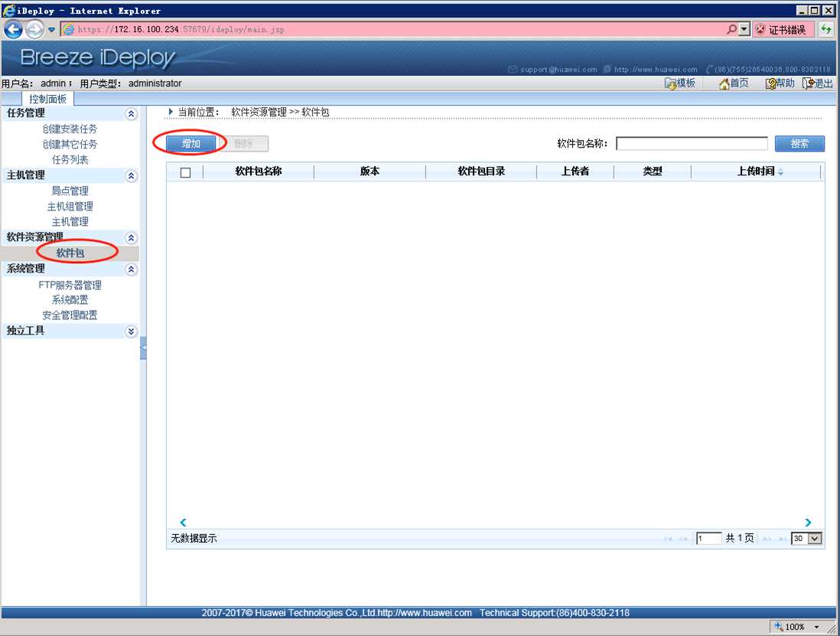Collapse the 系统管理 section
The height and width of the screenshot is (636, 840).
pos(131,269)
